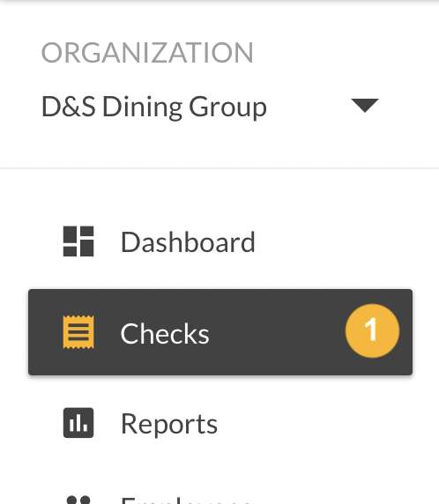
Task: Navigate to the Reports menu item
Action: (220, 423)
